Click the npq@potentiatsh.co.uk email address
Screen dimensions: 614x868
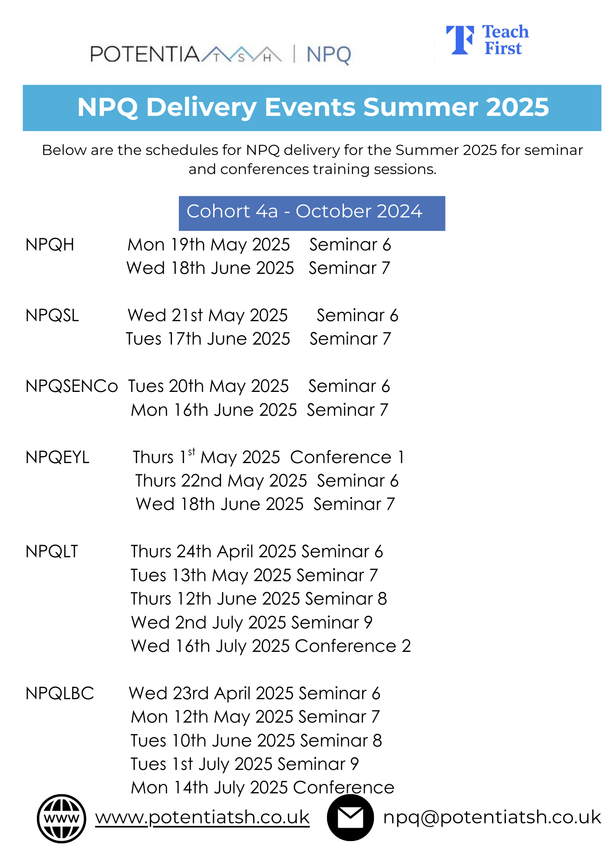click(x=492, y=818)
